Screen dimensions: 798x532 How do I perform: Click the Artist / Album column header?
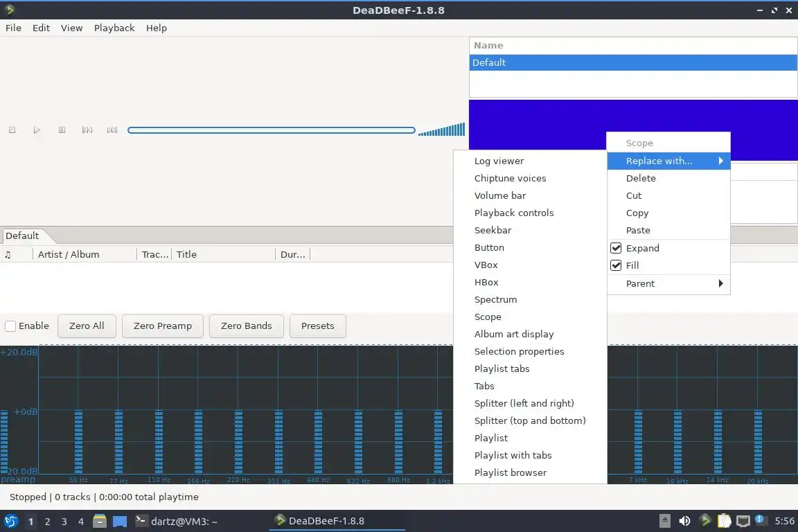point(85,254)
